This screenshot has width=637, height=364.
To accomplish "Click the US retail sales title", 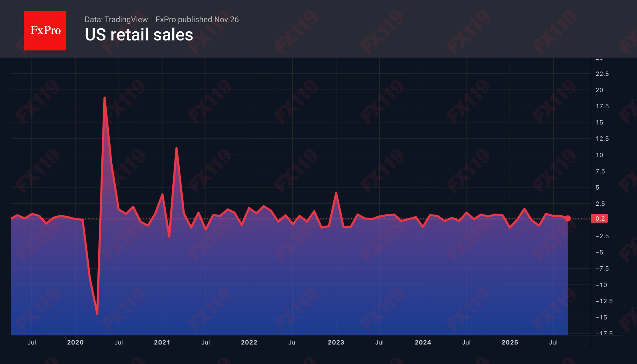I will [x=139, y=35].
